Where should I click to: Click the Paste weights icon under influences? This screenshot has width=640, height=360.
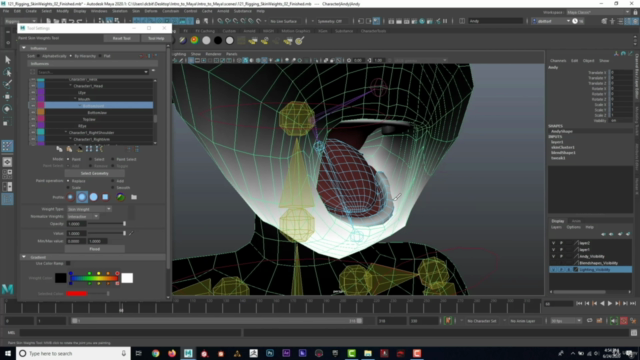pos(69,149)
